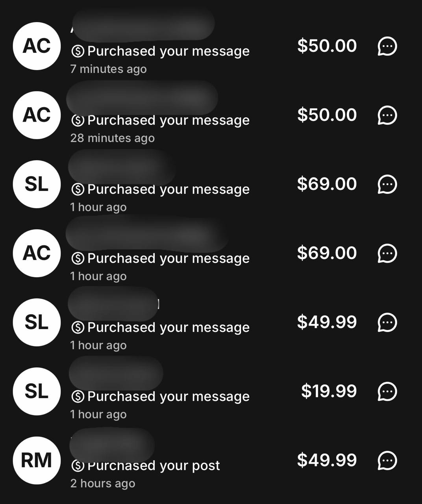Tap SL avatar on the $69.00 row
The image size is (422, 504).
pyautogui.click(x=37, y=184)
